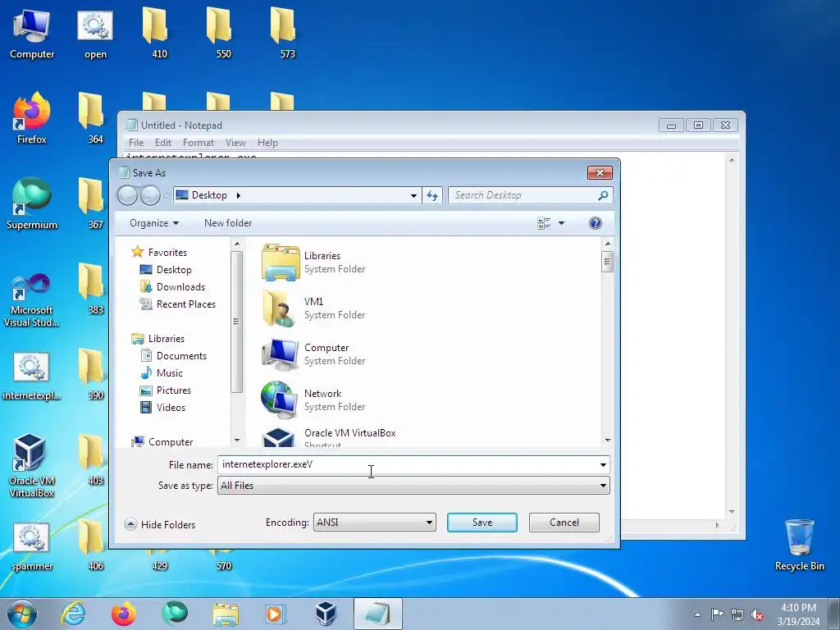Show hidden tray icons arrow

[x=697, y=614]
